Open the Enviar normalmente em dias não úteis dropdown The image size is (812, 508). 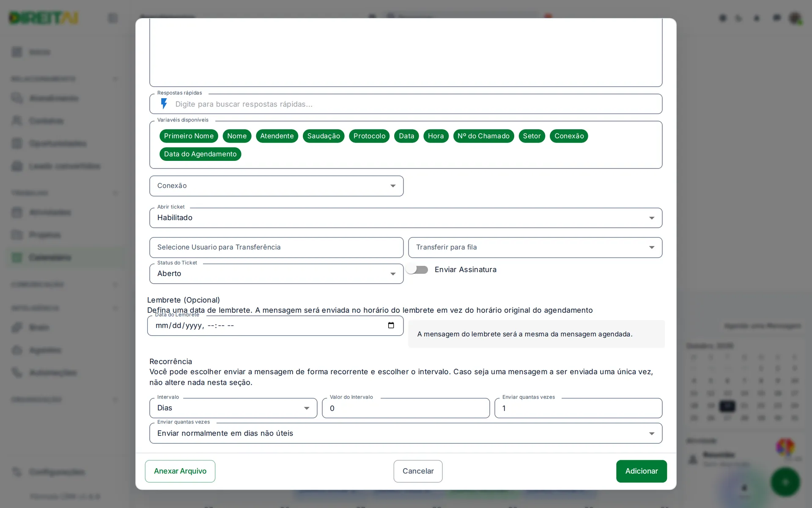pos(406,433)
